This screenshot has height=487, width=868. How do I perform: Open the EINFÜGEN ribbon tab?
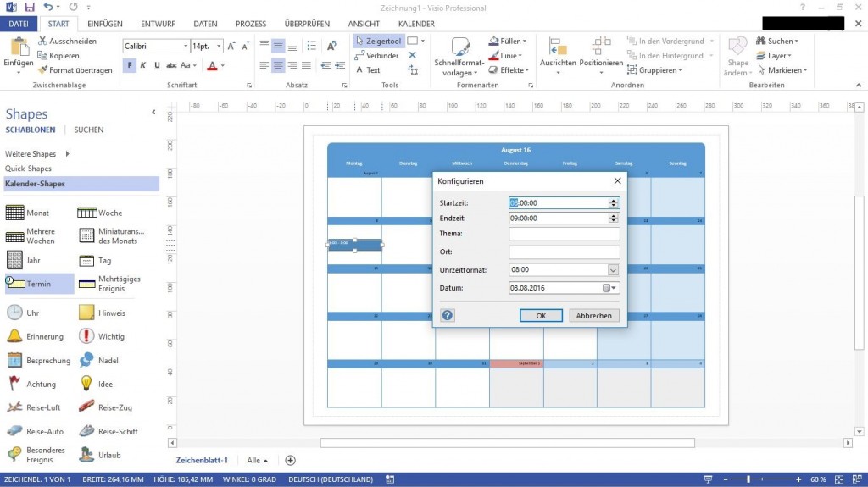105,24
